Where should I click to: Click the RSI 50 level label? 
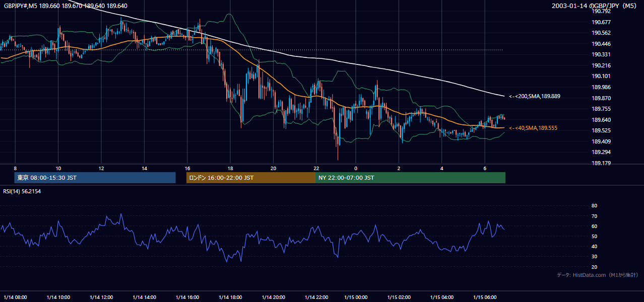(x=594, y=236)
